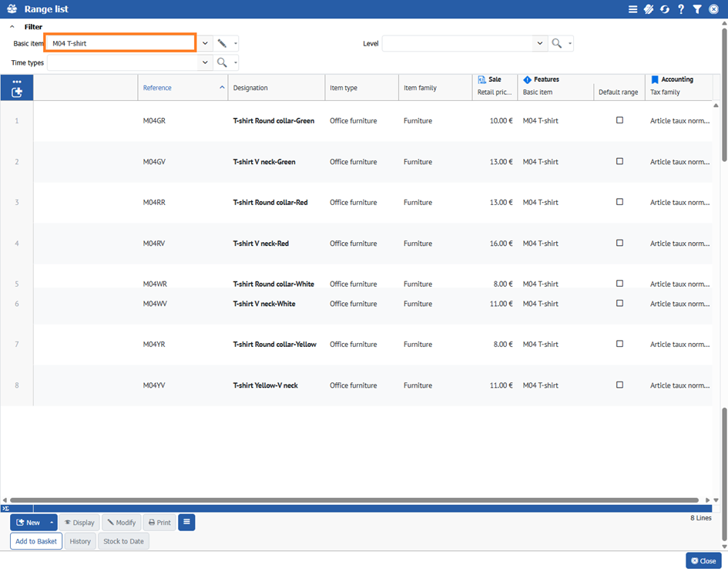Click the Add to Basket button
The height and width of the screenshot is (572, 728).
click(36, 541)
